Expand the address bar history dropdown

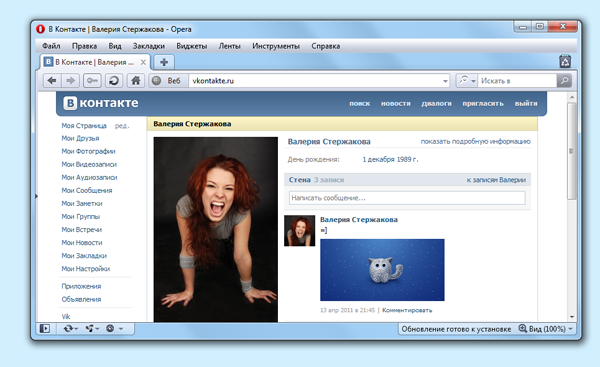[445, 81]
